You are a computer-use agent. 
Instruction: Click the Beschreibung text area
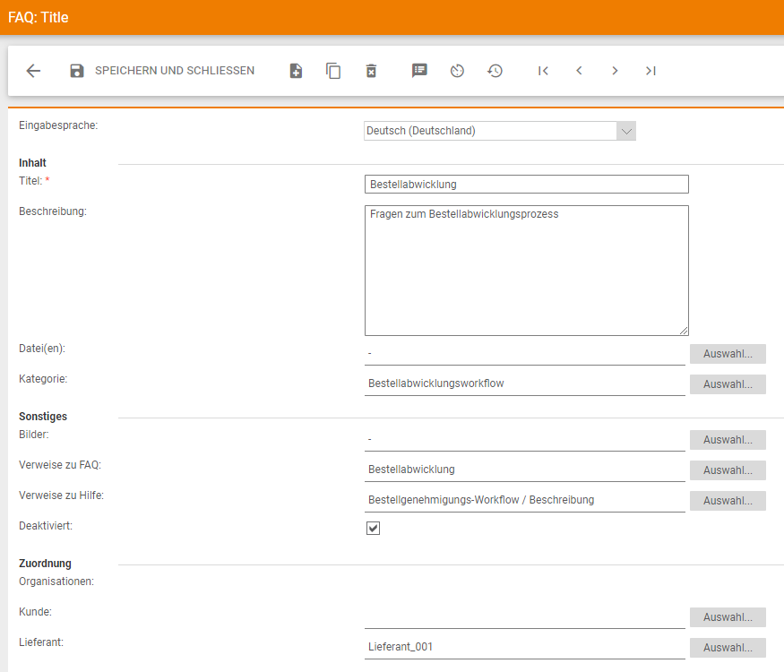pos(527,271)
